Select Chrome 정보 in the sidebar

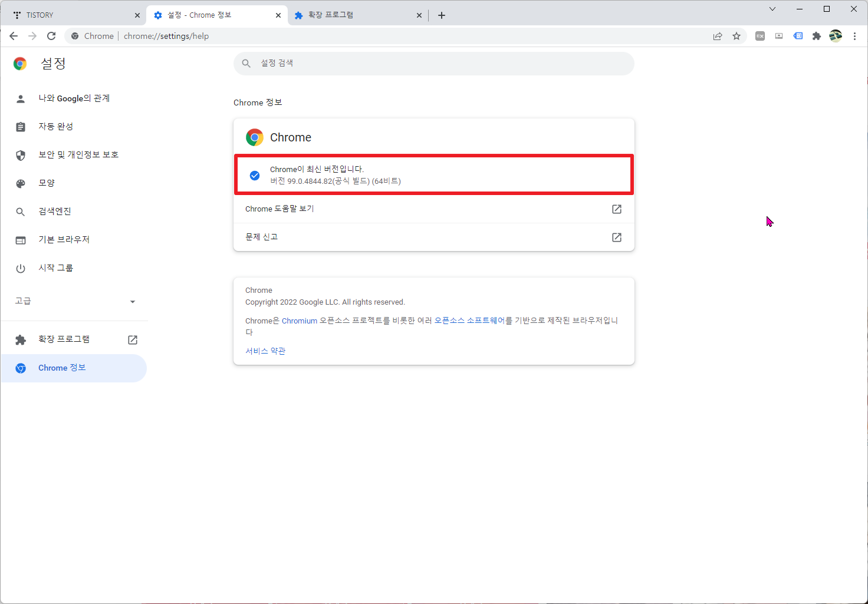click(x=74, y=368)
